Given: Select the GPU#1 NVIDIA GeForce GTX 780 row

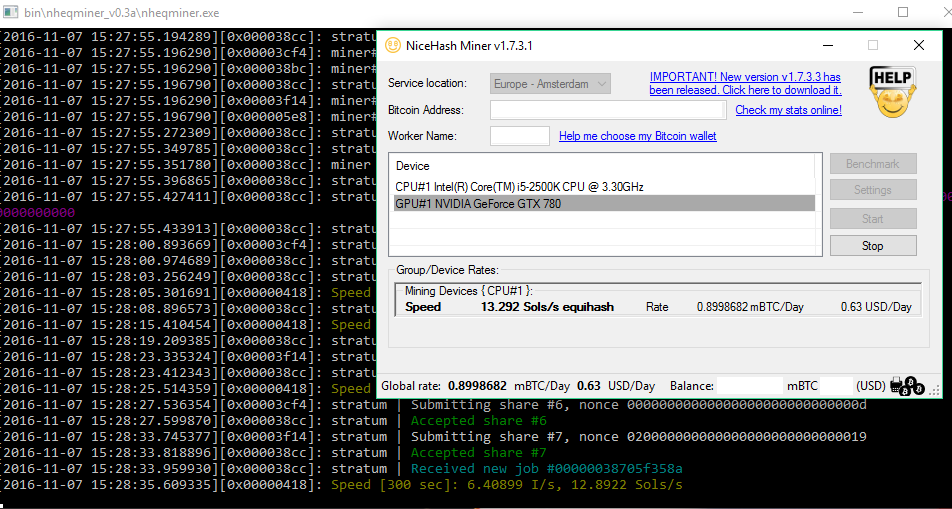Looking at the screenshot, I should pos(604,203).
